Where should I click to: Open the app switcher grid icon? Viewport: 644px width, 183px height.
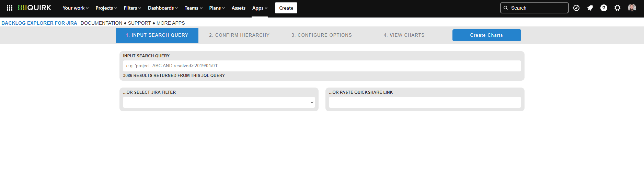point(10,8)
